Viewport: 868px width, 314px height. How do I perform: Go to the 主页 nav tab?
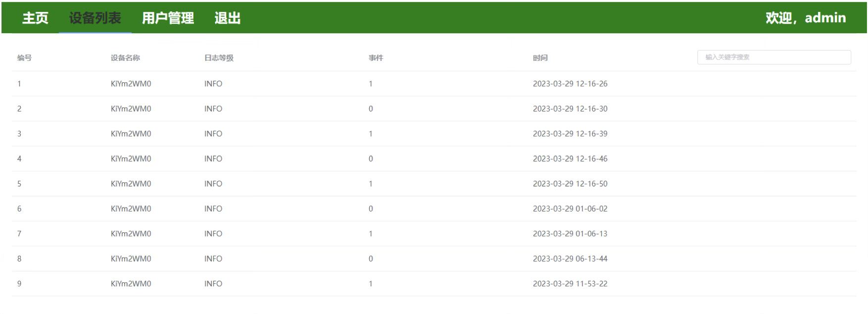coord(35,18)
